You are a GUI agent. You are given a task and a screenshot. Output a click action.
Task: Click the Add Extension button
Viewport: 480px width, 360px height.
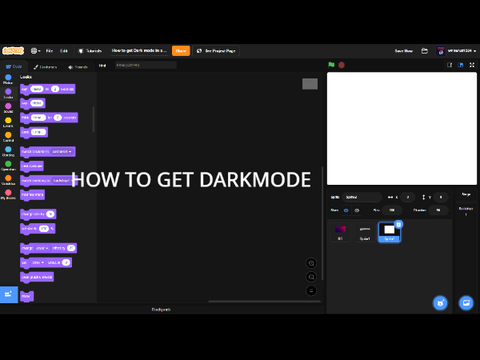9,294
